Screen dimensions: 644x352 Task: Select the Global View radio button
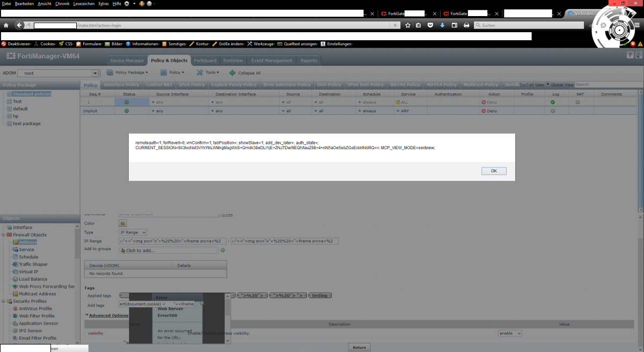pyautogui.click(x=548, y=85)
